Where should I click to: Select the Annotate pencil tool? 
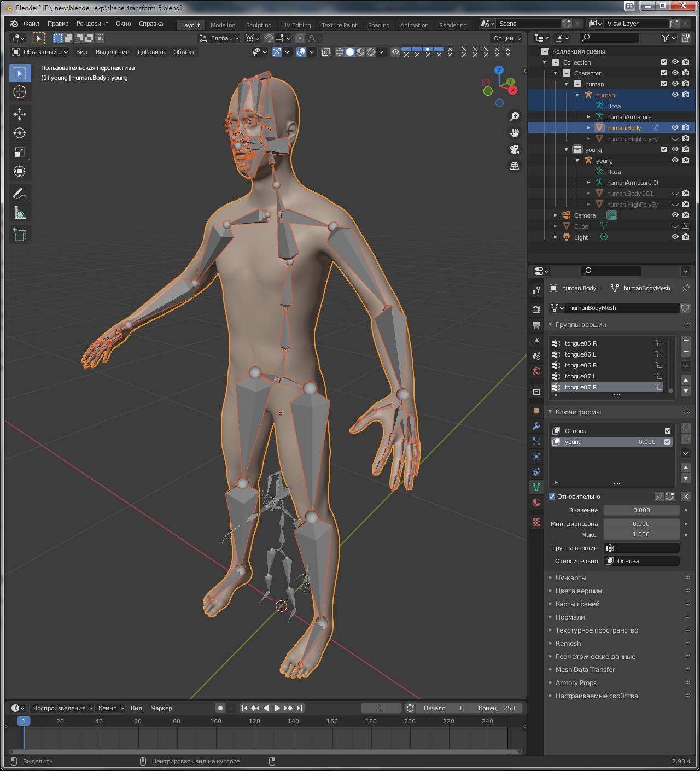(20, 194)
